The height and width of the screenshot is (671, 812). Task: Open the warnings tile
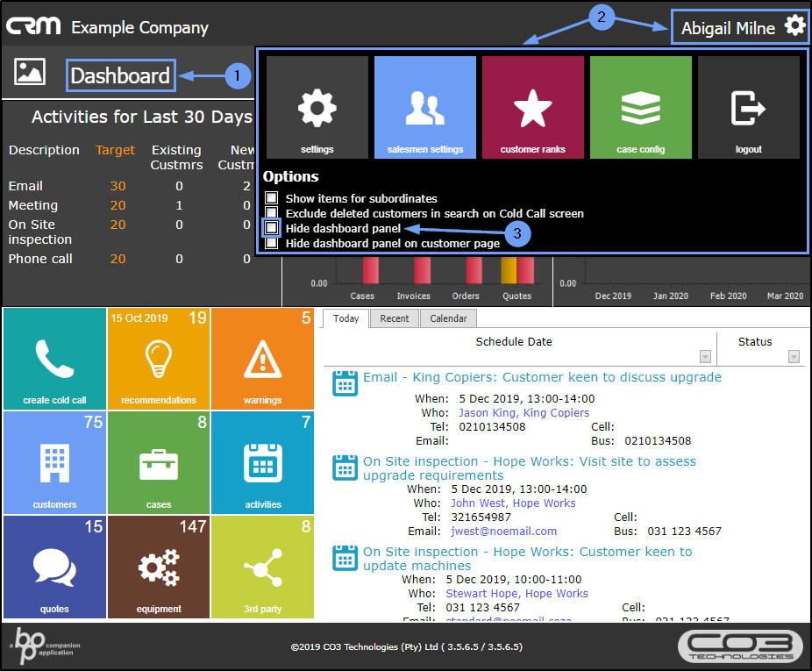point(262,359)
